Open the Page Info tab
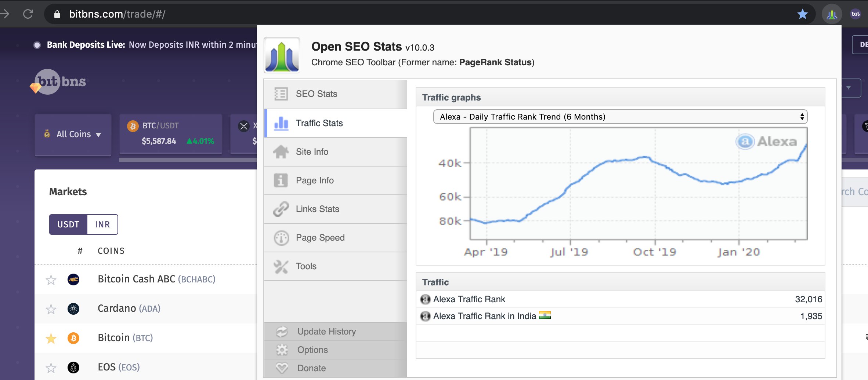Screen dimensions: 868x380 pos(336,180)
